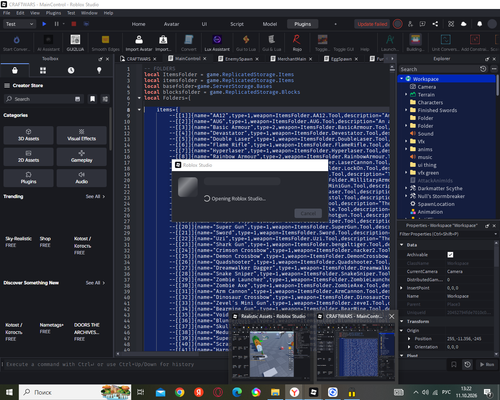Open the AI Assistant plugin
The image size is (500, 400).
tap(48, 43)
